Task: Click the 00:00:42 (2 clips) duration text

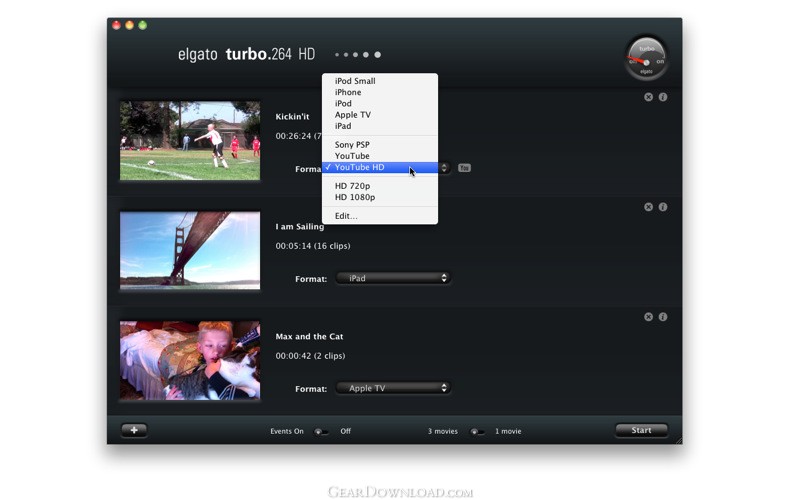Action: [x=310, y=356]
